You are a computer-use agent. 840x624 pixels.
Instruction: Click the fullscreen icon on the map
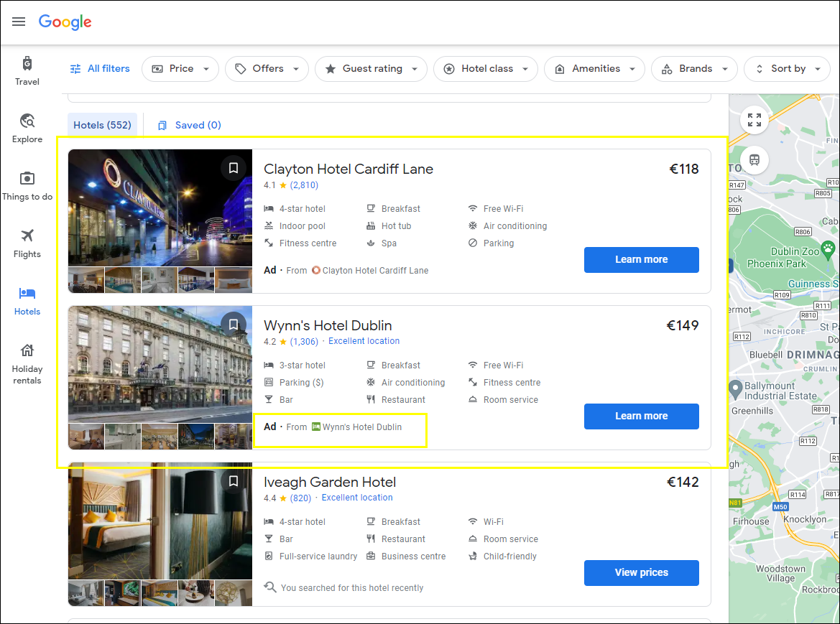(754, 120)
